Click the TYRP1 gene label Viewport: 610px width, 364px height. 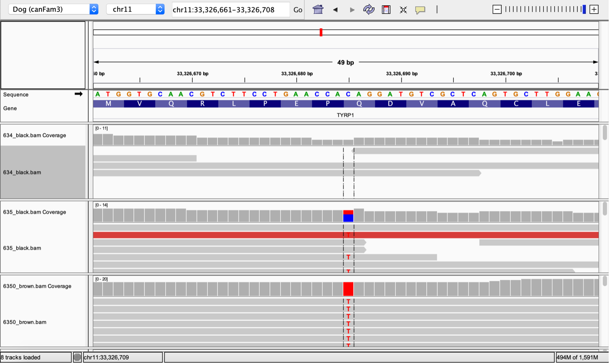click(345, 115)
